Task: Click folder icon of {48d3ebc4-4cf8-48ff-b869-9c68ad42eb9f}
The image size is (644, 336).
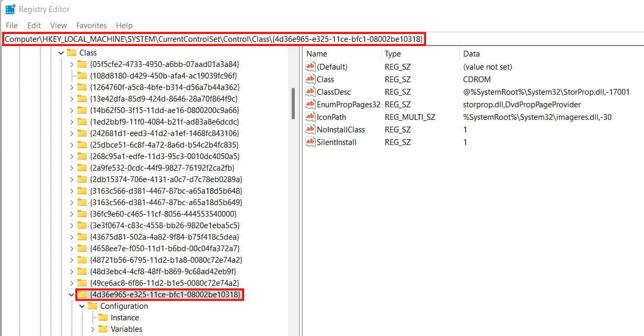Action: pos(82,272)
